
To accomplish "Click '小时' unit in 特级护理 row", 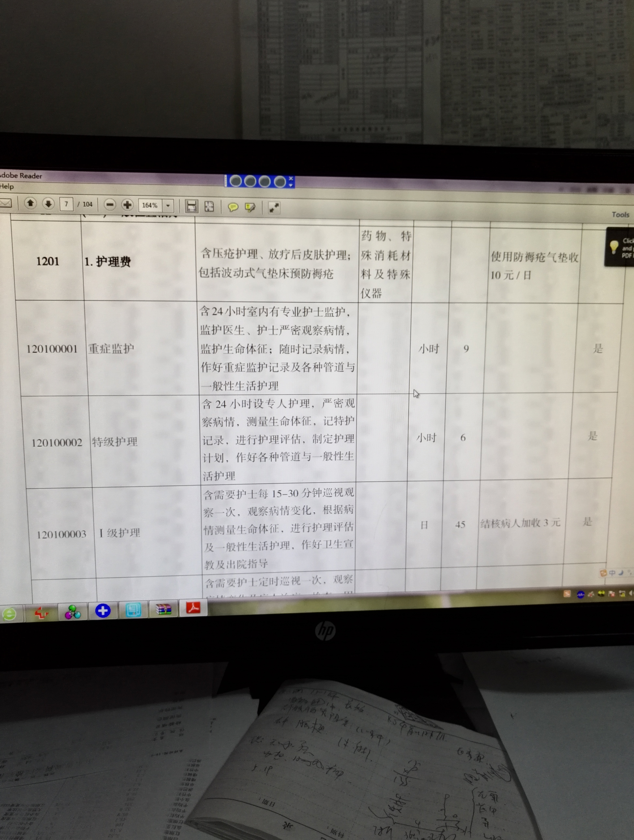I will point(426,438).
